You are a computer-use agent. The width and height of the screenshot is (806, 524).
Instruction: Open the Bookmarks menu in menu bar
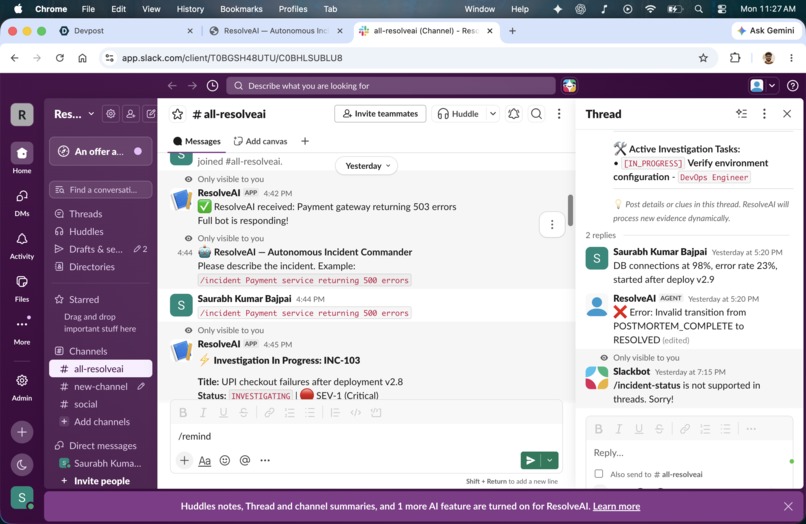(241, 9)
